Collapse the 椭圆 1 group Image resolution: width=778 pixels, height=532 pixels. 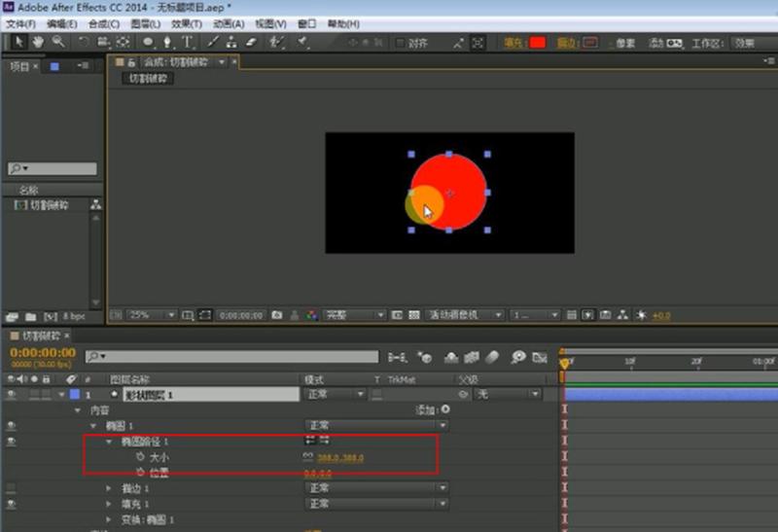point(93,426)
